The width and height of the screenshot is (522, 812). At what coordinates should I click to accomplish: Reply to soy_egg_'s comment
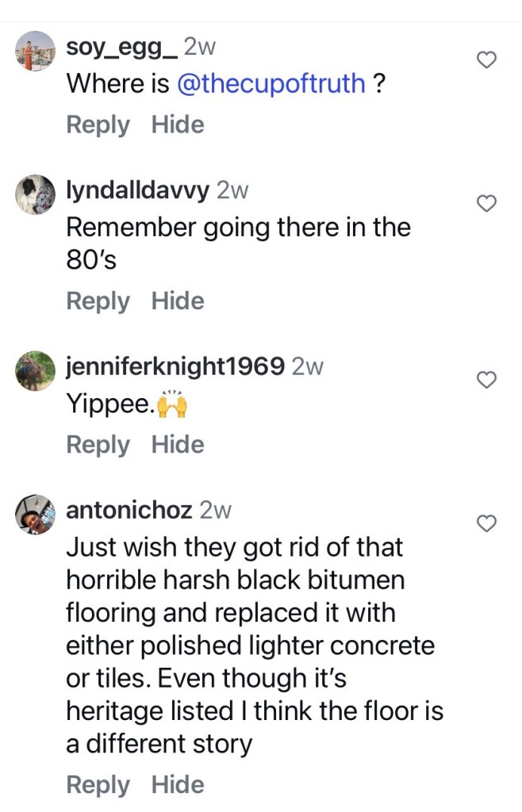pyautogui.click(x=98, y=124)
